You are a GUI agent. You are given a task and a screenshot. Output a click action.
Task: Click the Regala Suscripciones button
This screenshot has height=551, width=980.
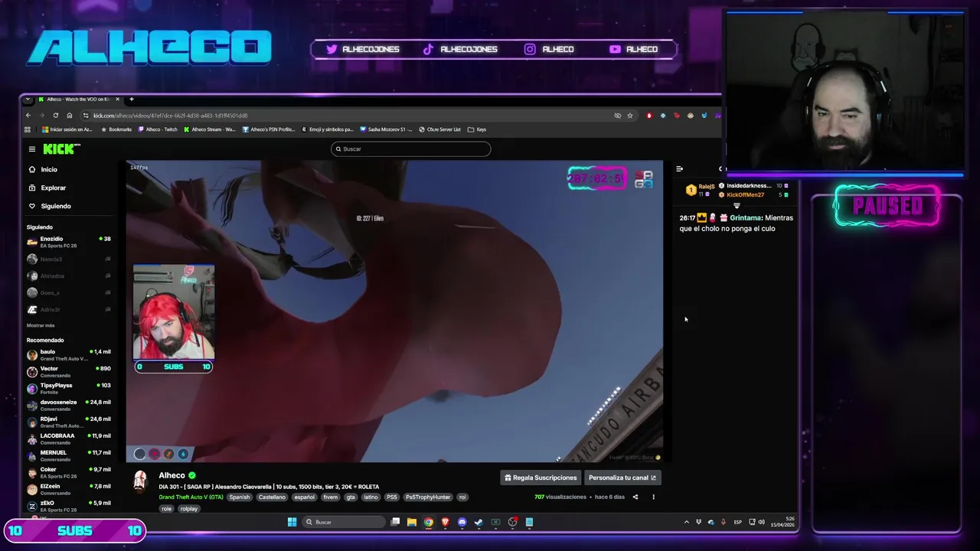(x=541, y=478)
